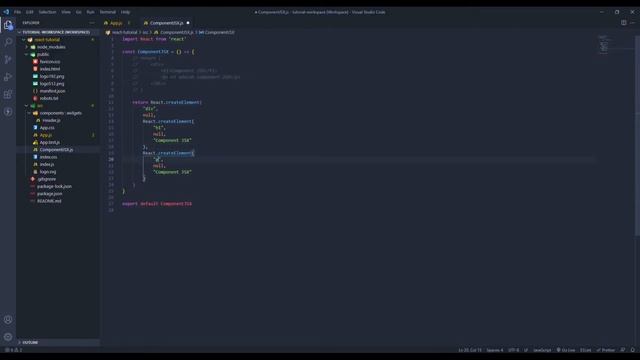This screenshot has height=360, width=640.
Task: Click the notifications bell in the status bar
Action: pos(633,350)
